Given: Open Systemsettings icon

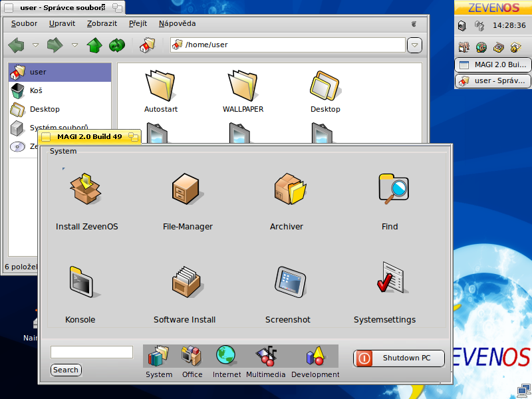Looking at the screenshot, I should click(x=392, y=278).
